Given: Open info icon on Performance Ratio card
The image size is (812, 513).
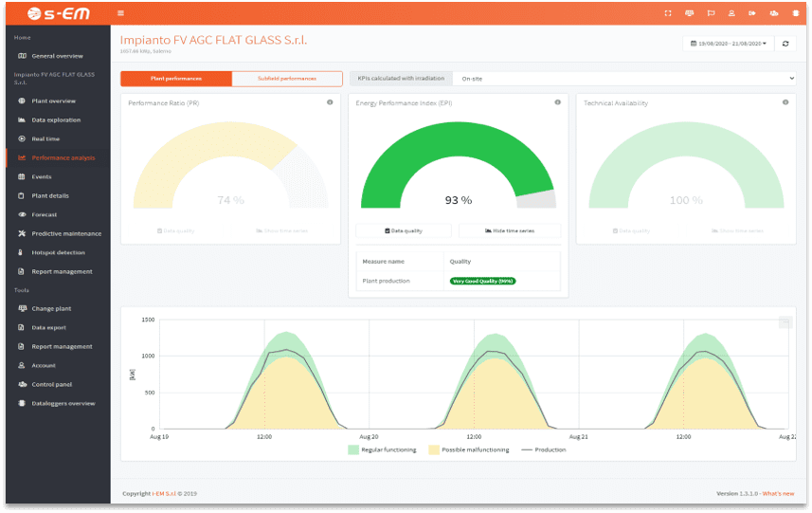Looking at the screenshot, I should (x=330, y=102).
